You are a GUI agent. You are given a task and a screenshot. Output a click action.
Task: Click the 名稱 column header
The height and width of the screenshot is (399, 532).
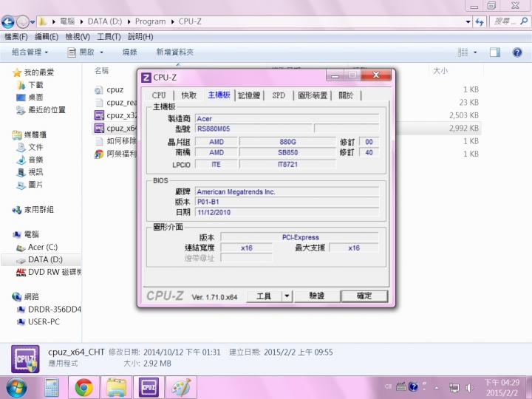tap(101, 71)
